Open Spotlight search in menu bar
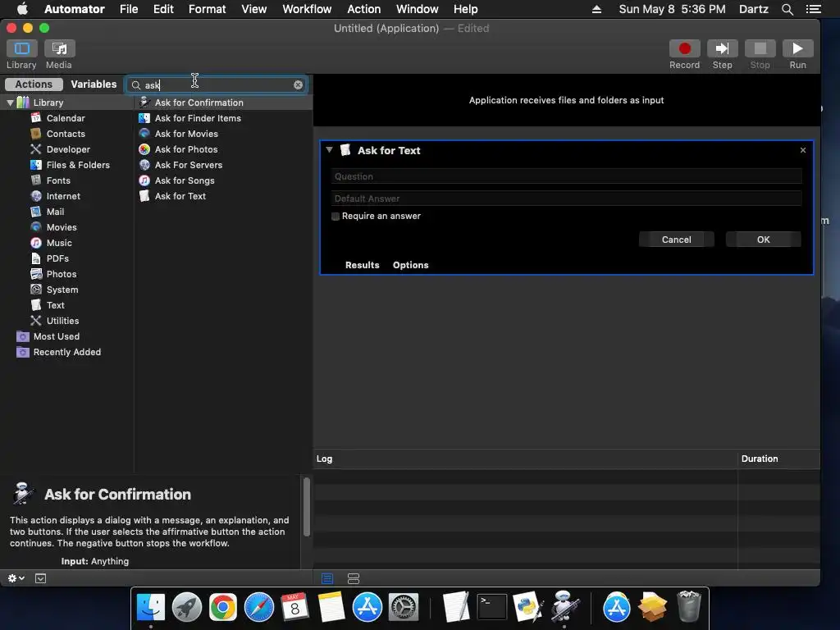This screenshot has width=840, height=630. click(x=787, y=9)
